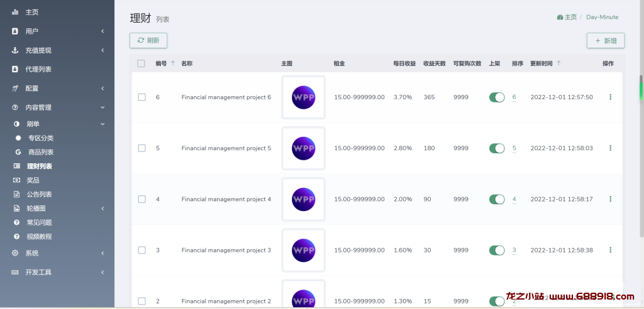Open WPP thumbnail of project 4
This screenshot has width=644, height=309.
(x=304, y=199)
